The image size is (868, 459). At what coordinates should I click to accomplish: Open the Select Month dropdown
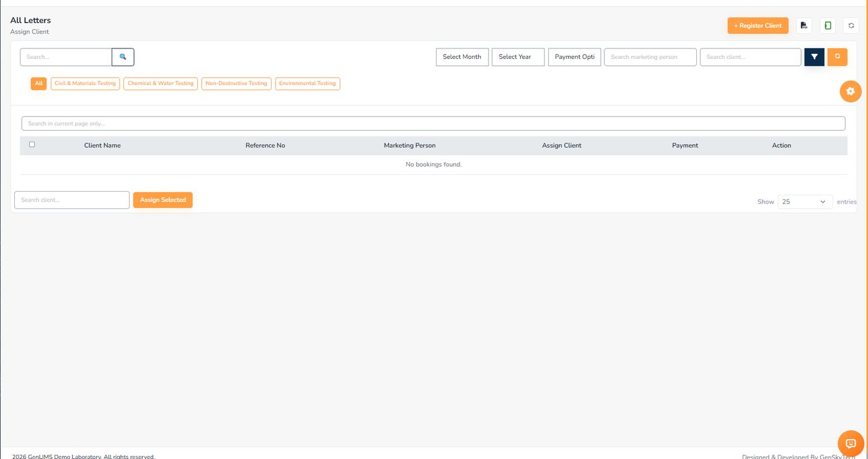463,57
